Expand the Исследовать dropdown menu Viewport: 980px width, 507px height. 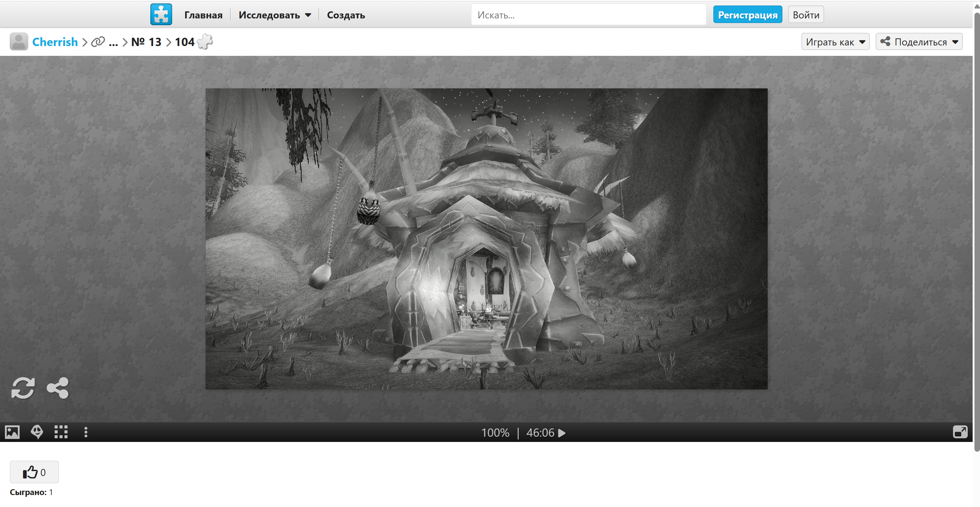(x=275, y=15)
